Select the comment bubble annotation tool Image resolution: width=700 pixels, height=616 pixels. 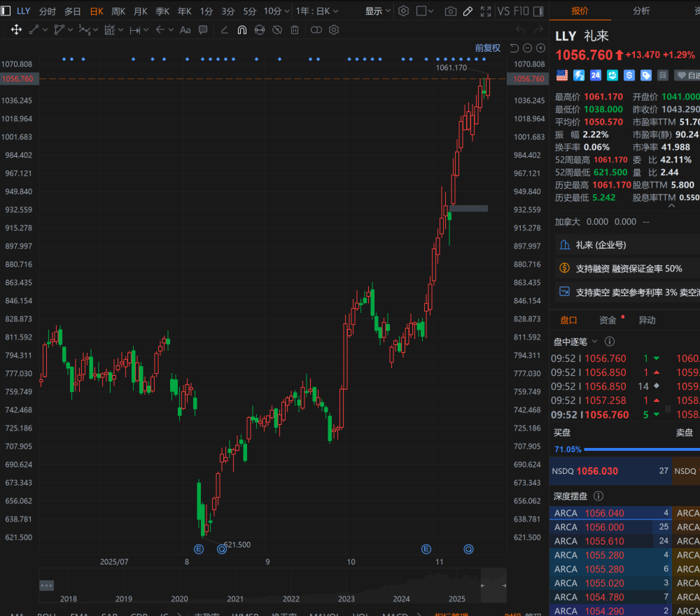coord(203,29)
